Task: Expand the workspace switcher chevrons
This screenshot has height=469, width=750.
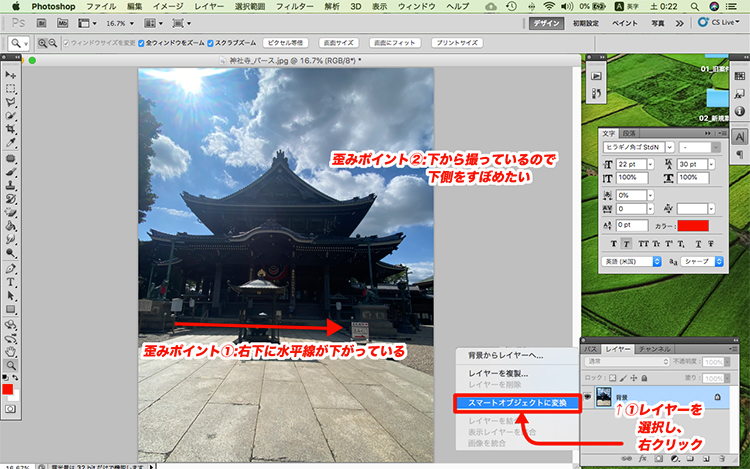Action: click(x=680, y=23)
